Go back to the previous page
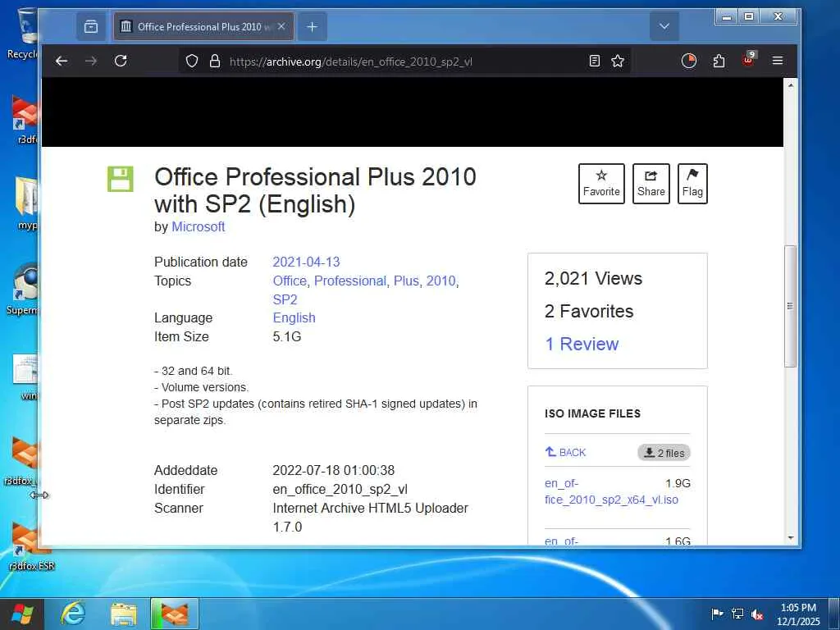The height and width of the screenshot is (630, 840). pos(62,61)
